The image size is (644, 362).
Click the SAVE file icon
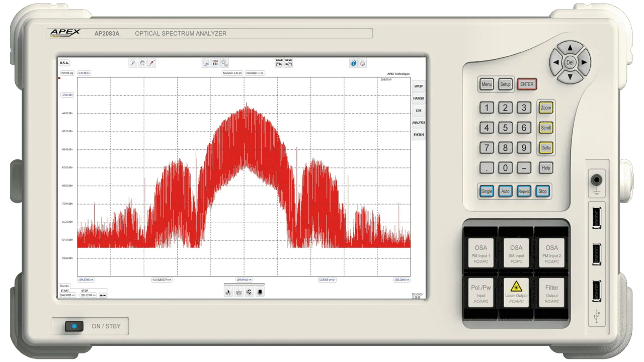click(x=289, y=63)
